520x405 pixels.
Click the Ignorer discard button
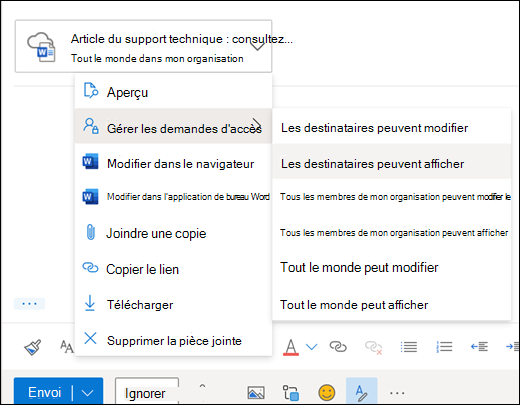pyautogui.click(x=147, y=393)
